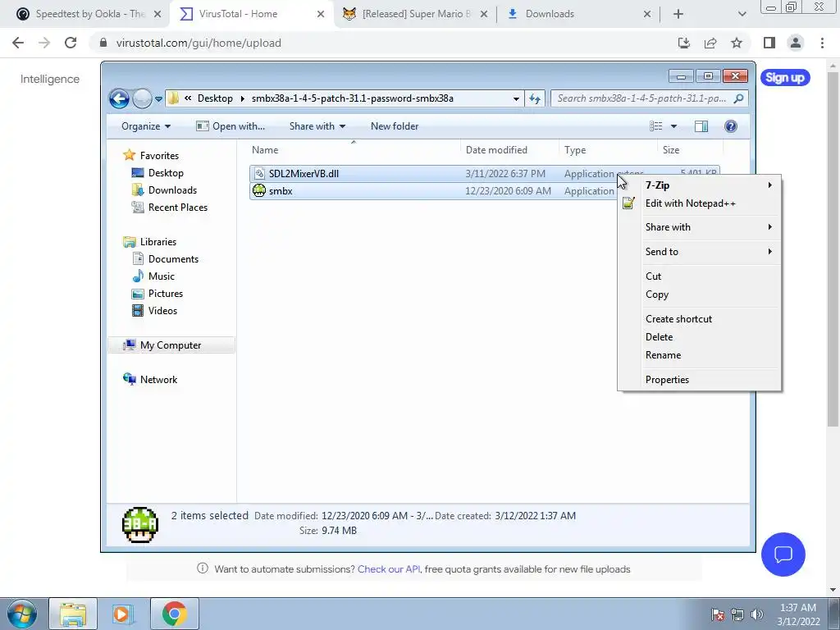Expand the address bar history dropdown
Image resolution: width=840 pixels, height=630 pixels.
coord(516,98)
